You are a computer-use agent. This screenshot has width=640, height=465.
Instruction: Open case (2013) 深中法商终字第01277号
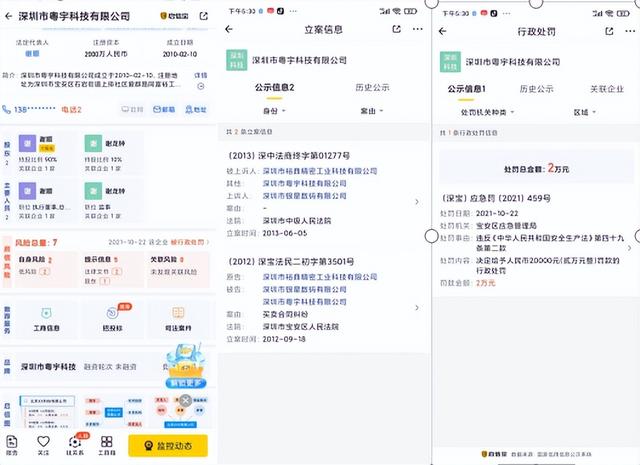coord(289,156)
